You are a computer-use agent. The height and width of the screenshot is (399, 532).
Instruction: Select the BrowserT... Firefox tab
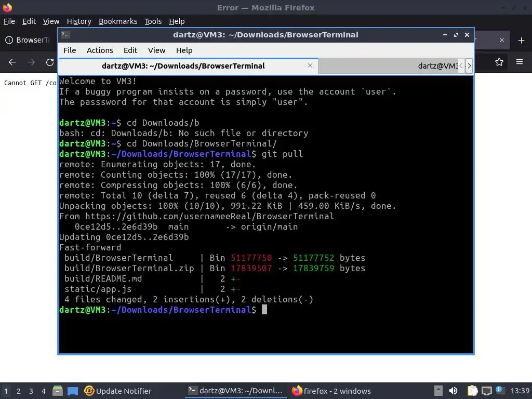coord(30,40)
